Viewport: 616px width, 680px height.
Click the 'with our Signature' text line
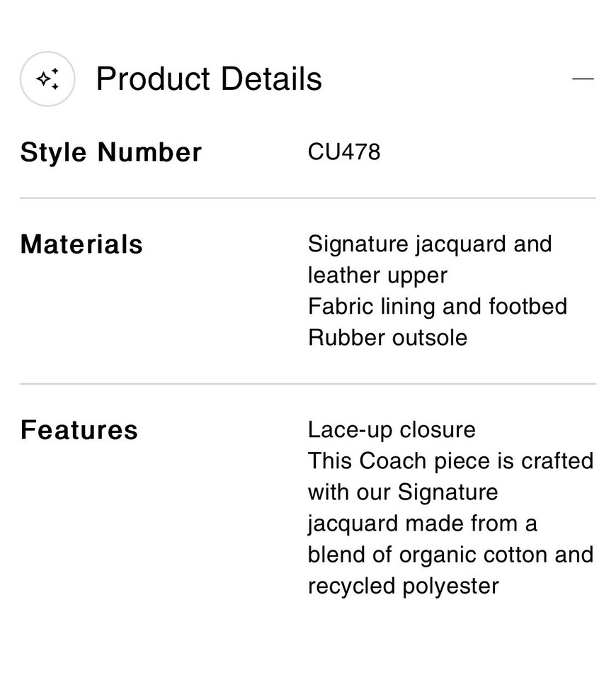click(403, 492)
